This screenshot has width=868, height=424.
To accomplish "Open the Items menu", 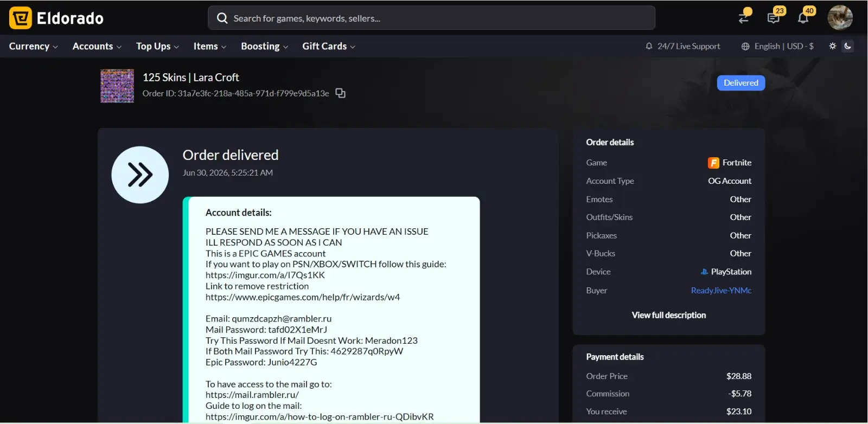I will pyautogui.click(x=210, y=47).
